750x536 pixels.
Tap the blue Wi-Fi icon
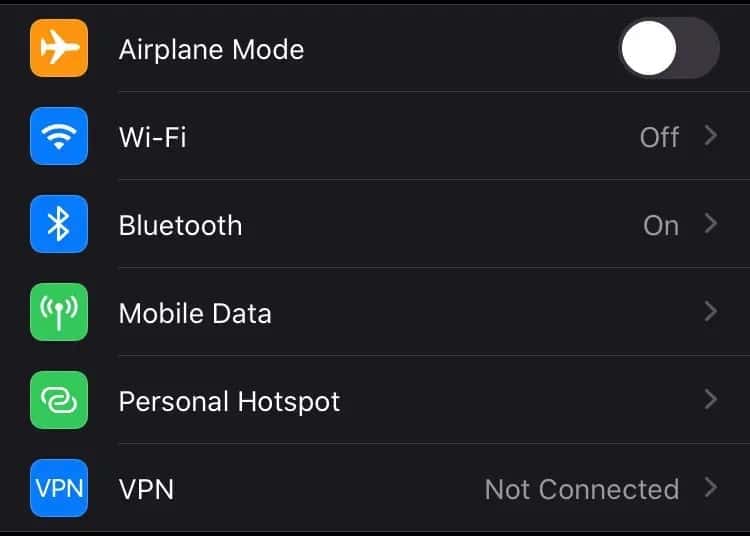click(x=59, y=136)
